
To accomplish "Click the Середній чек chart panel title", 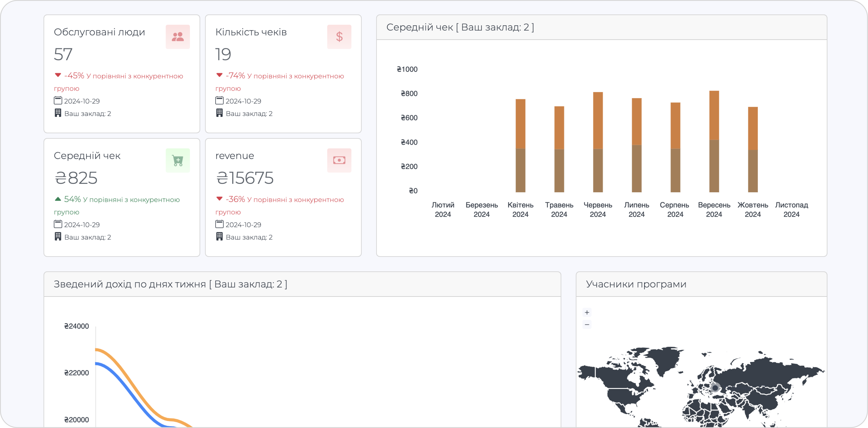I will coord(460,27).
